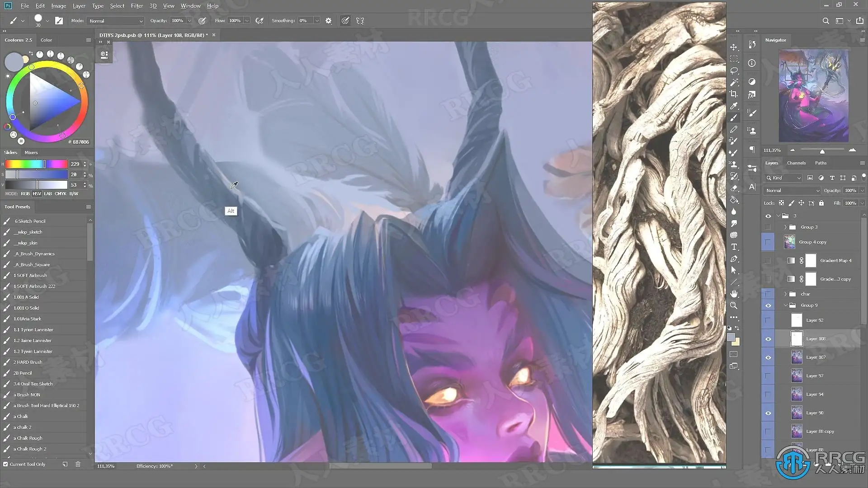
Task: Select the Lasso tool
Action: (734, 71)
